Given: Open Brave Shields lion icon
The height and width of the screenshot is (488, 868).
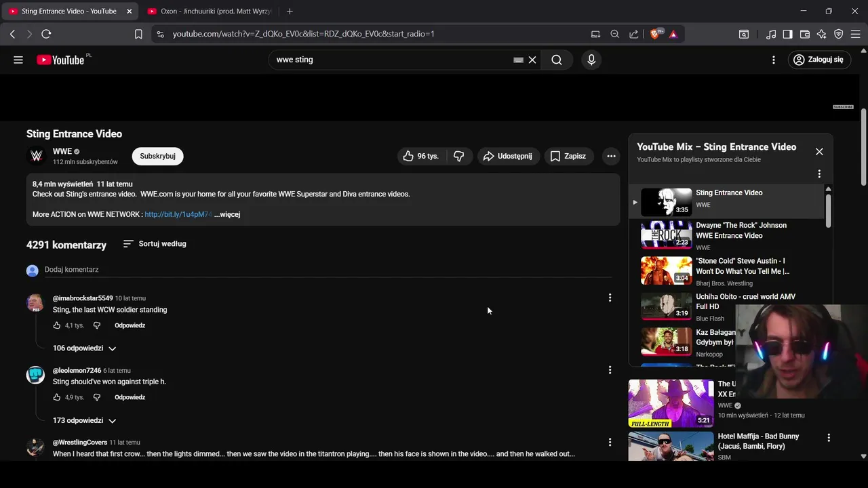Looking at the screenshot, I should 656,34.
